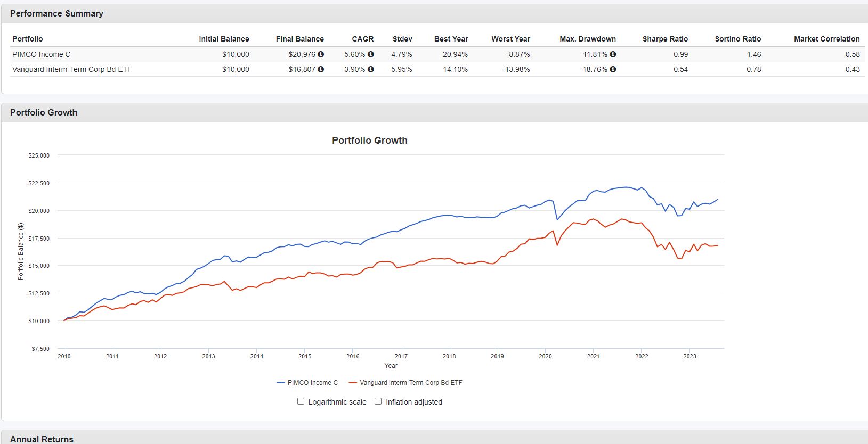Click info icon beside -18.76% max drawdown
Image resolution: width=868 pixels, height=444 pixels.
click(613, 69)
